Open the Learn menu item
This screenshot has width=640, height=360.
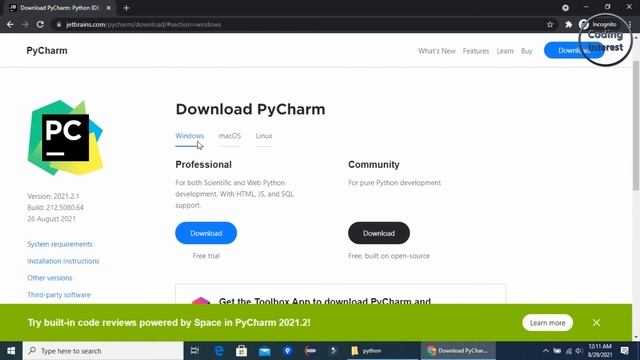point(505,51)
